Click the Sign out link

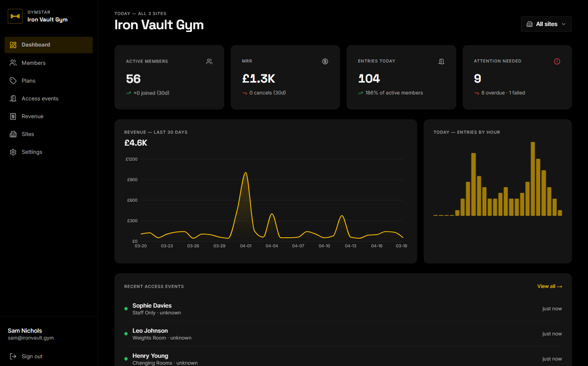click(x=31, y=356)
